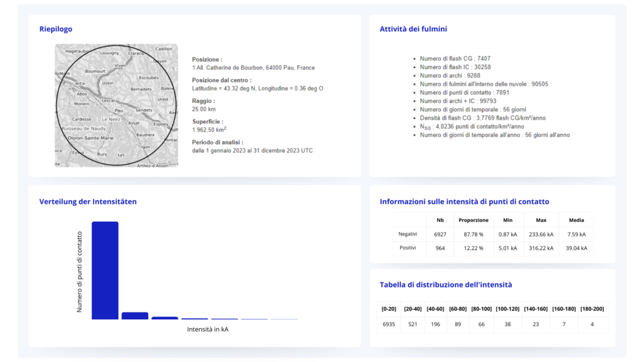
Task: Click the NSG 4,0236 punti di contatto line
Action: (472, 126)
